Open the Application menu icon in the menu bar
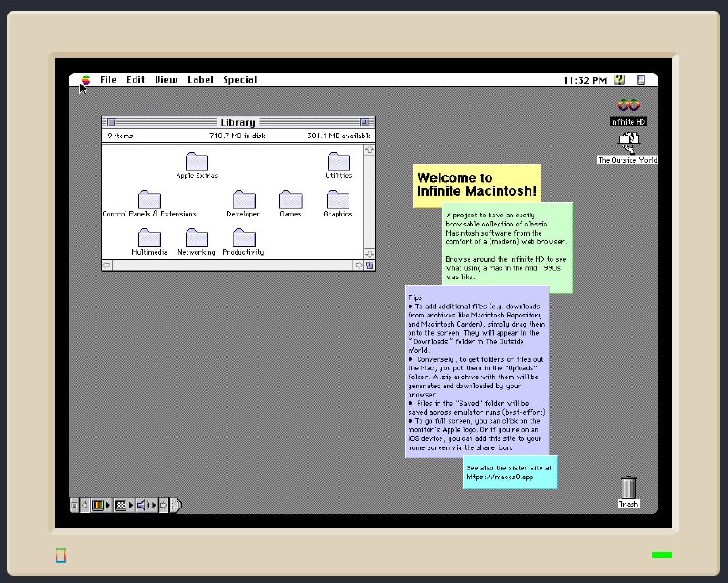The height and width of the screenshot is (583, 728). 642,80
